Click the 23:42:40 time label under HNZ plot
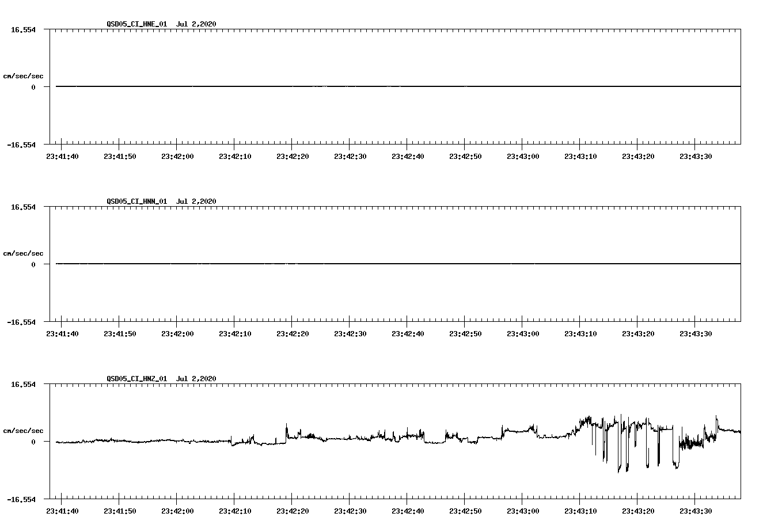The image size is (782, 532). [x=408, y=511]
